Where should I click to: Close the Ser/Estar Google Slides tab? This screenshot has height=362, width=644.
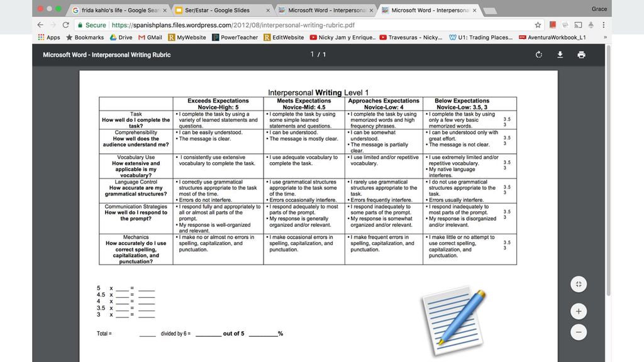[x=268, y=10]
